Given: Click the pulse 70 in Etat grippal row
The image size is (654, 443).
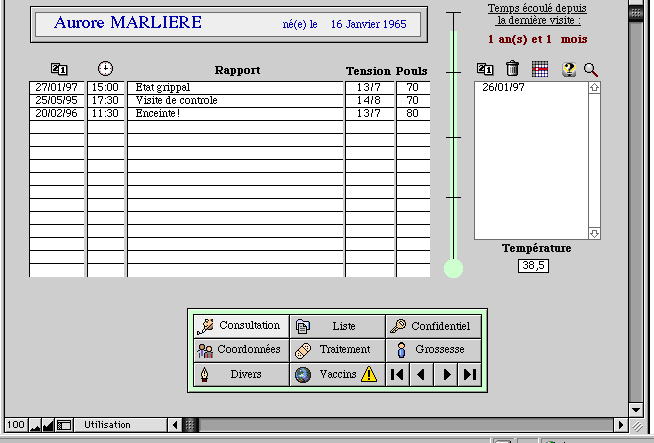Looking at the screenshot, I should pos(413,87).
